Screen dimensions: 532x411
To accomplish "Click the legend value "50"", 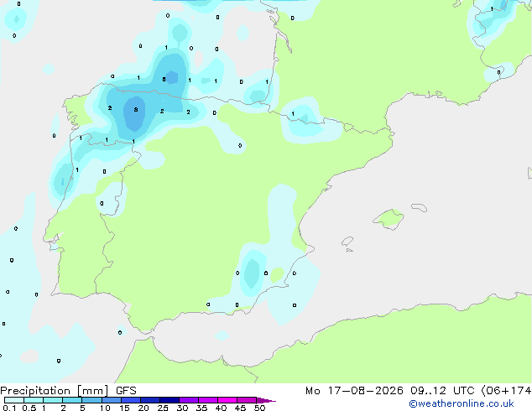I will (x=259, y=408).
